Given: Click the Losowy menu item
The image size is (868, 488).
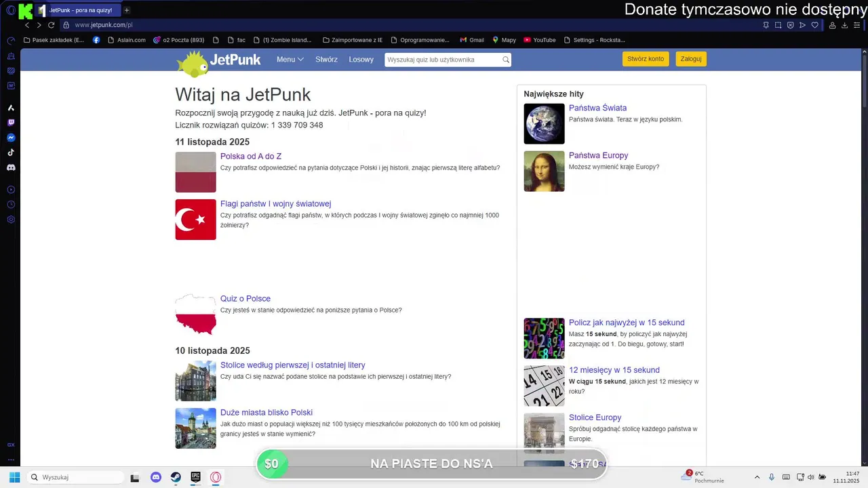Looking at the screenshot, I should (x=361, y=60).
